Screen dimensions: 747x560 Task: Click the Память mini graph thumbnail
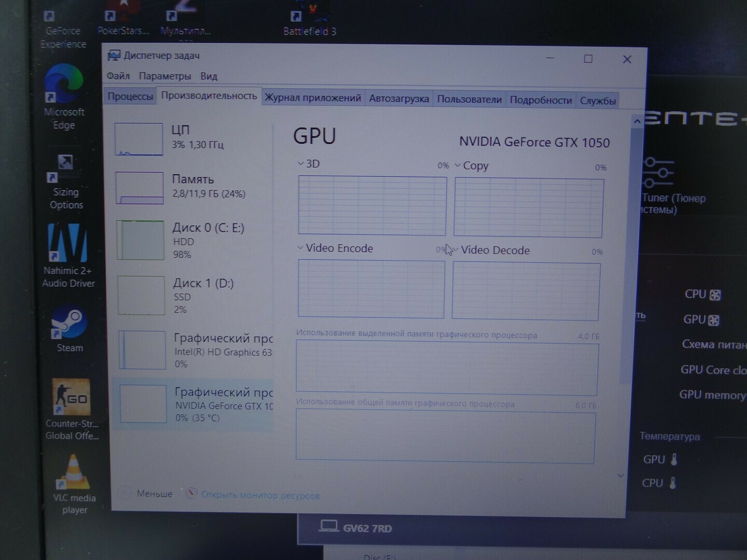click(x=140, y=188)
